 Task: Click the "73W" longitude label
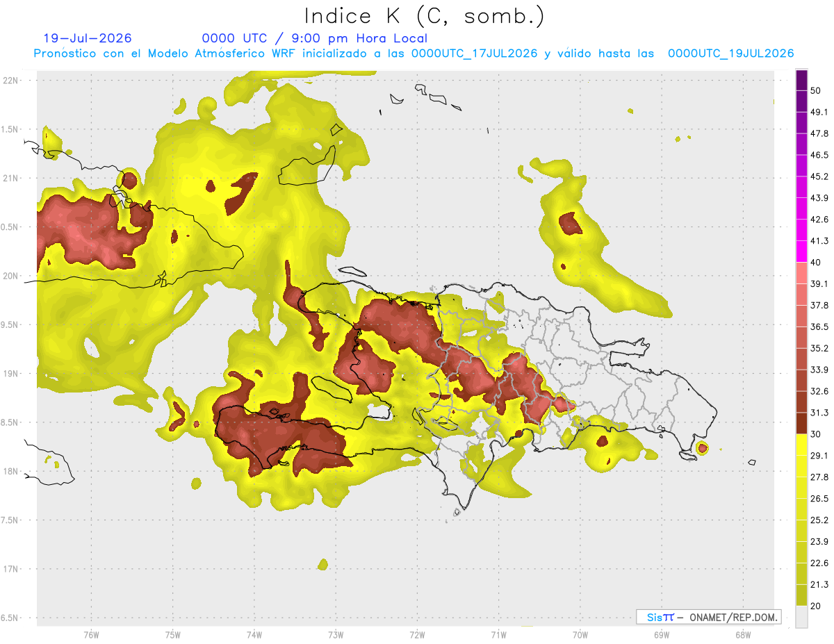click(336, 635)
